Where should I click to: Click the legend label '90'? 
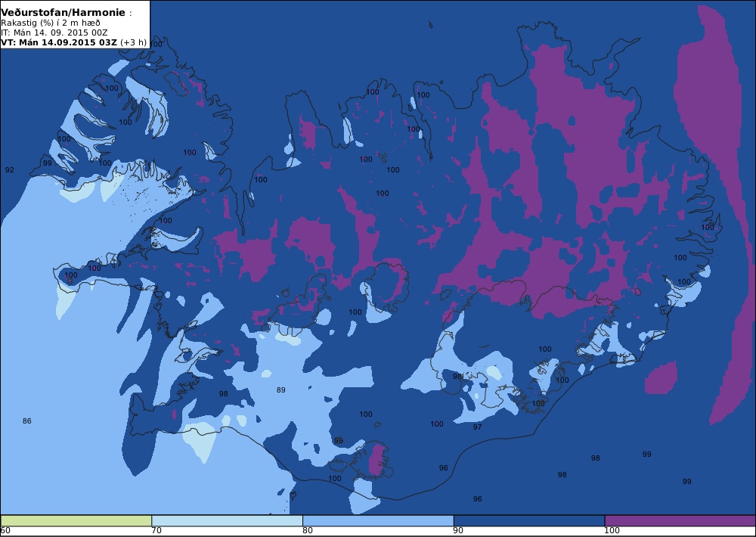pos(459,531)
